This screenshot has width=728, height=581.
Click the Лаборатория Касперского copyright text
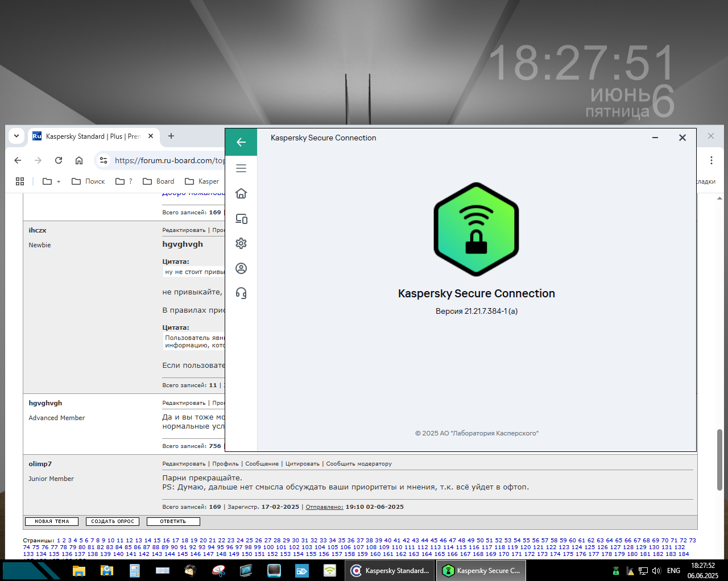(477, 433)
